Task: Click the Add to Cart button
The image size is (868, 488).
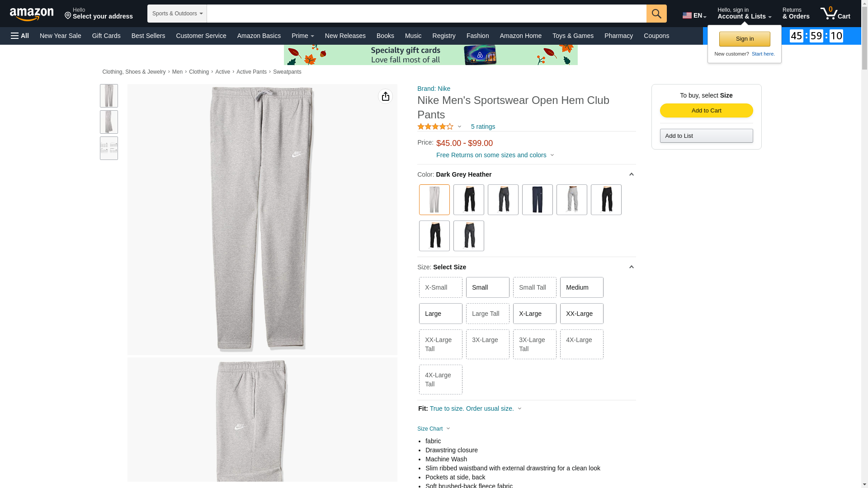Action: (706, 111)
